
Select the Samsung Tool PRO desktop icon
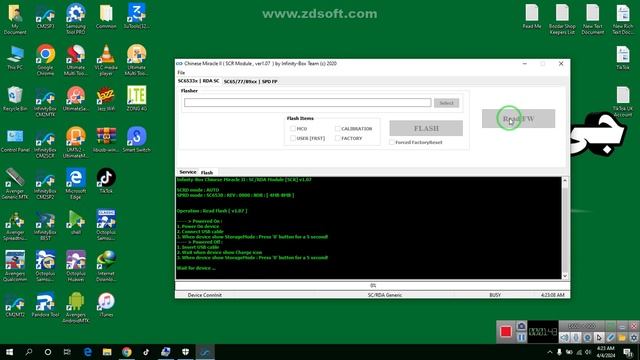[x=76, y=18]
